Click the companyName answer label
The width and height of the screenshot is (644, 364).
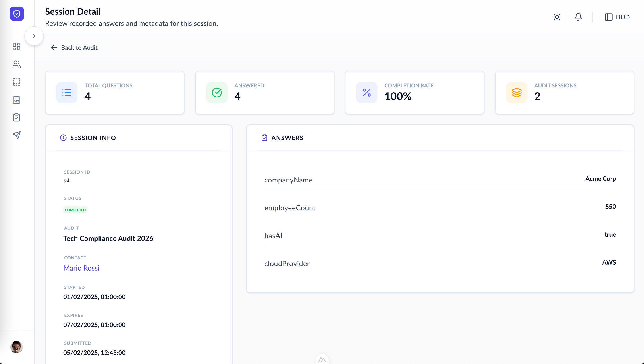point(289,180)
